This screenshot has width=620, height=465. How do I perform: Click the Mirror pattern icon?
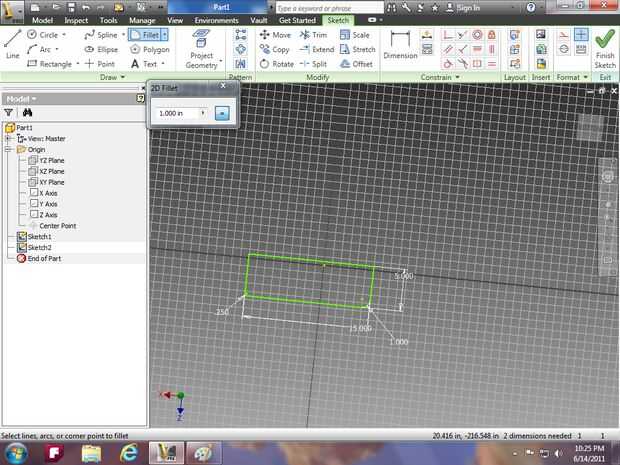coord(240,64)
